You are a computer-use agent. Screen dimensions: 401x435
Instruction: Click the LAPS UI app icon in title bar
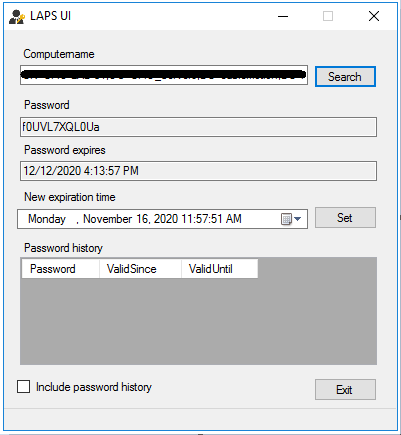[x=17, y=17]
